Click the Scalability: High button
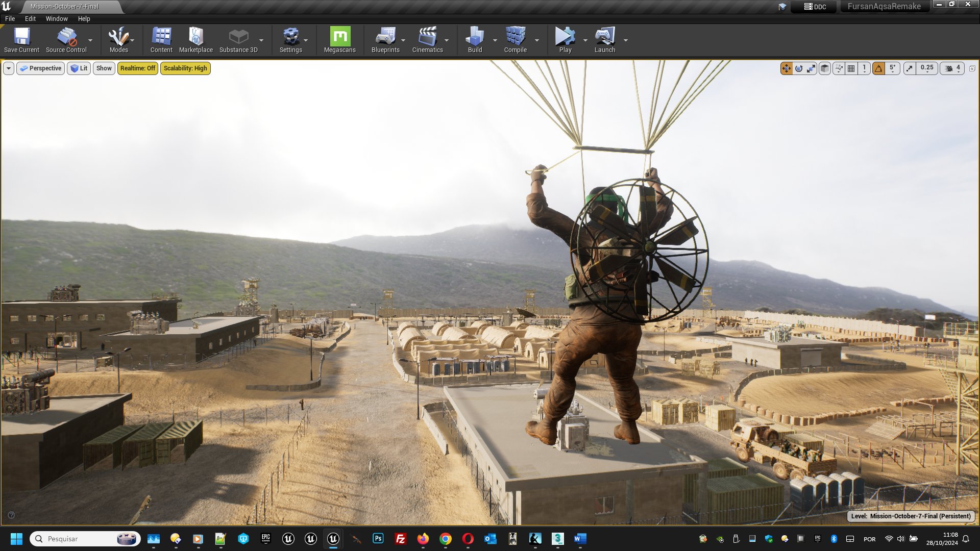Image resolution: width=980 pixels, height=551 pixels. (185, 68)
